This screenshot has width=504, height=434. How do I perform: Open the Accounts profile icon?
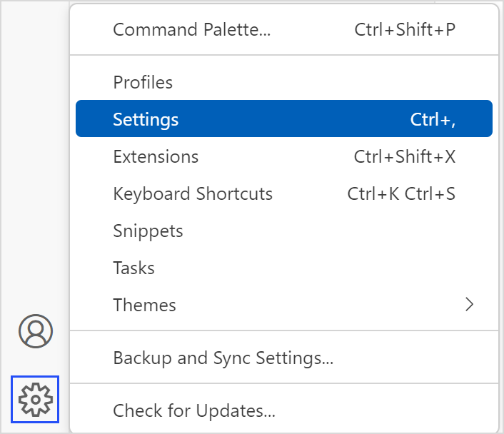click(x=36, y=331)
